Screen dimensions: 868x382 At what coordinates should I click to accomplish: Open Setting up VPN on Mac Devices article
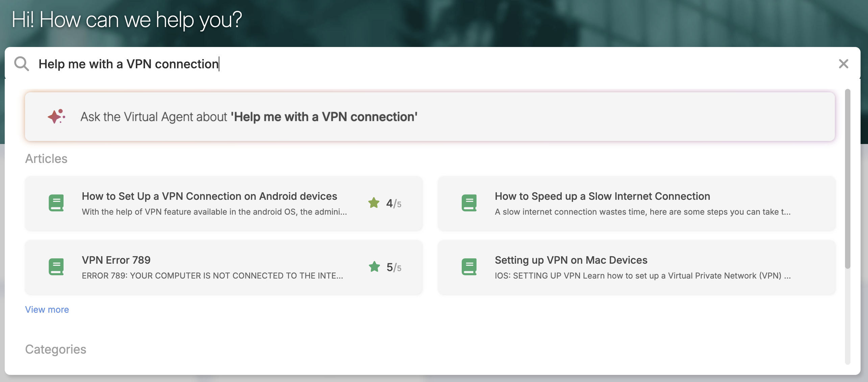point(571,260)
